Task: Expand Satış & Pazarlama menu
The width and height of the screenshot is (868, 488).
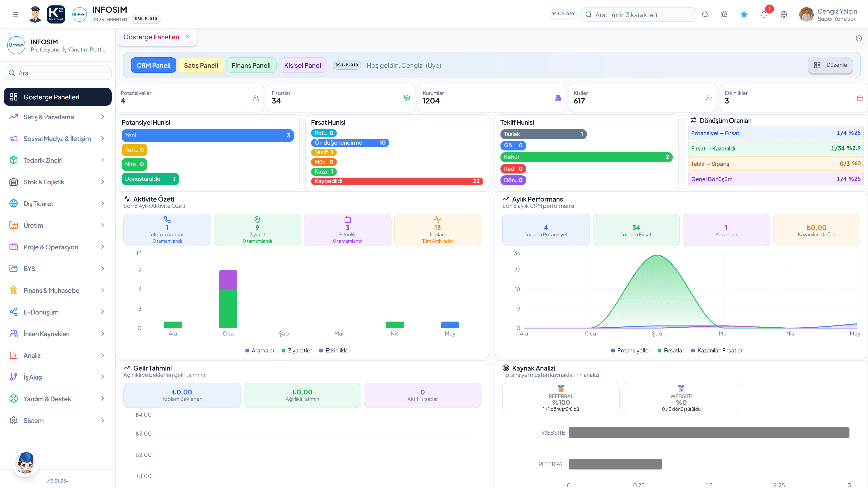Action: pyautogui.click(x=57, y=117)
